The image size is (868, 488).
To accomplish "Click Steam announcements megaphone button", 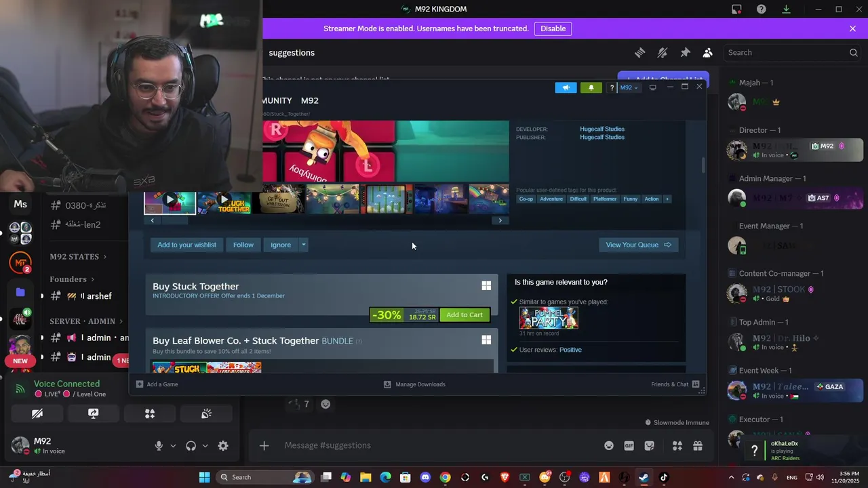I will coord(566,87).
